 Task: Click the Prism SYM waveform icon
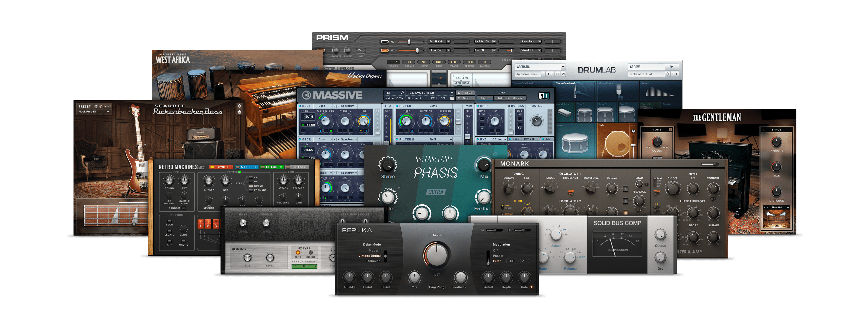pyautogui.click(x=360, y=51)
